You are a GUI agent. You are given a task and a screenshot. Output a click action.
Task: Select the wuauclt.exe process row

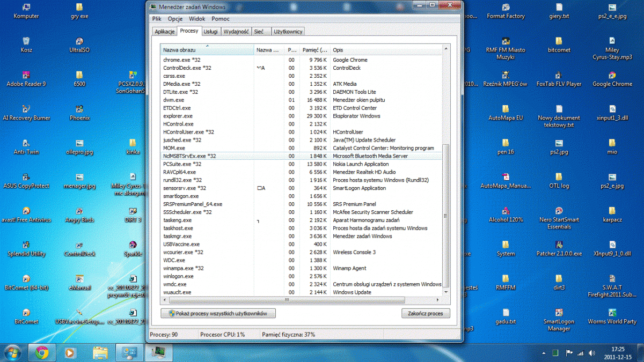click(x=301, y=292)
